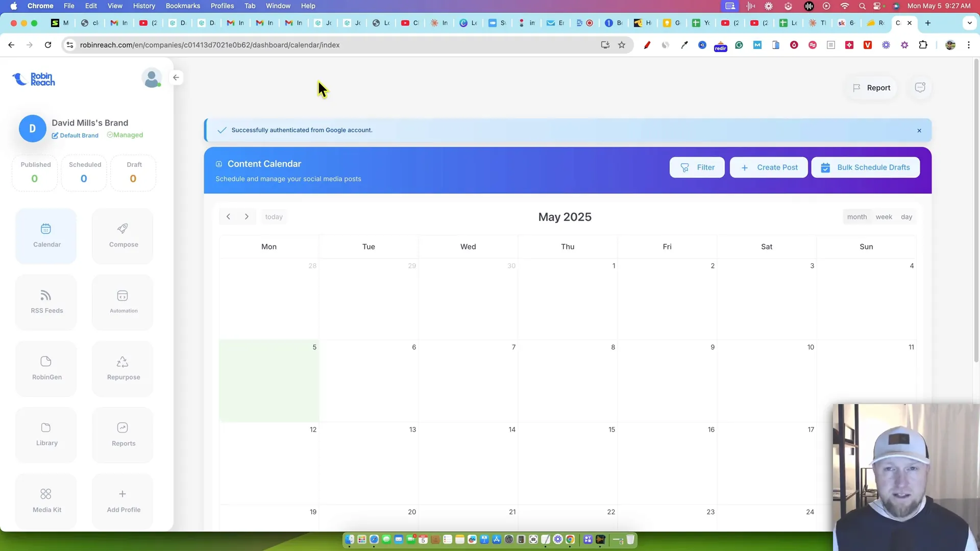
Task: Click Bulk Schedule Drafts button
Action: click(x=865, y=167)
